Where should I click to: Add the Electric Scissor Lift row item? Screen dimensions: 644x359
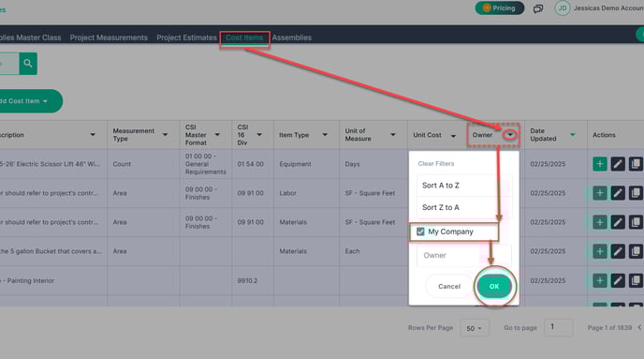click(x=600, y=164)
